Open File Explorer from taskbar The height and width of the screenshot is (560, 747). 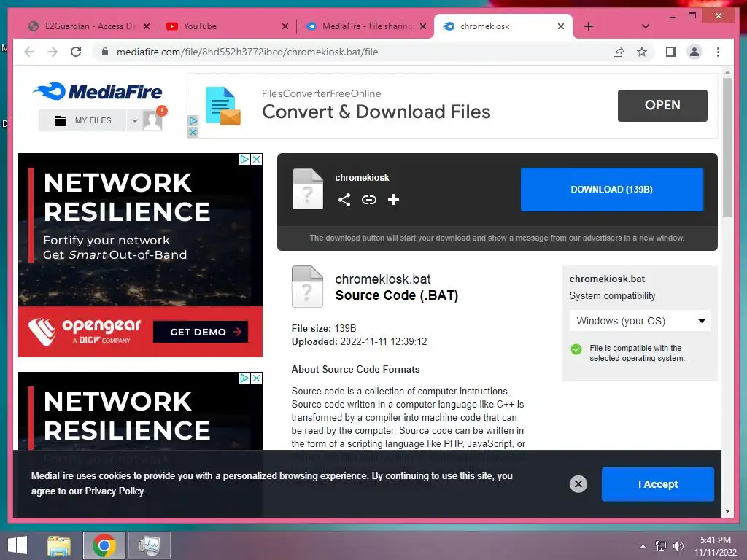pos(59,546)
